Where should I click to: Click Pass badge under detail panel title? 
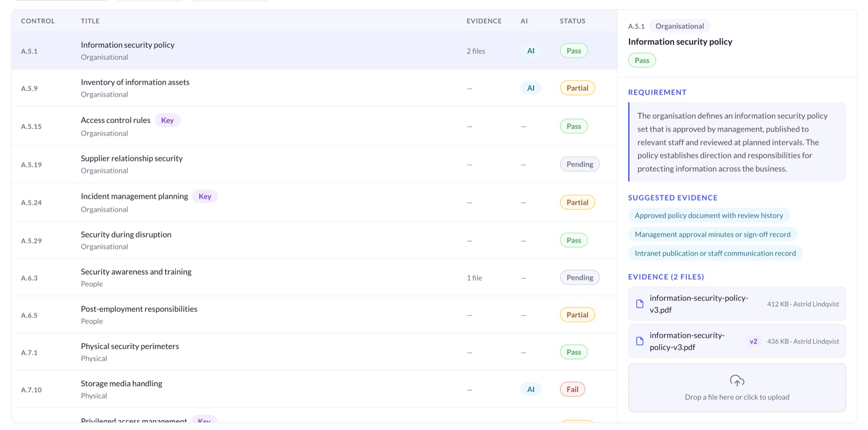(642, 60)
